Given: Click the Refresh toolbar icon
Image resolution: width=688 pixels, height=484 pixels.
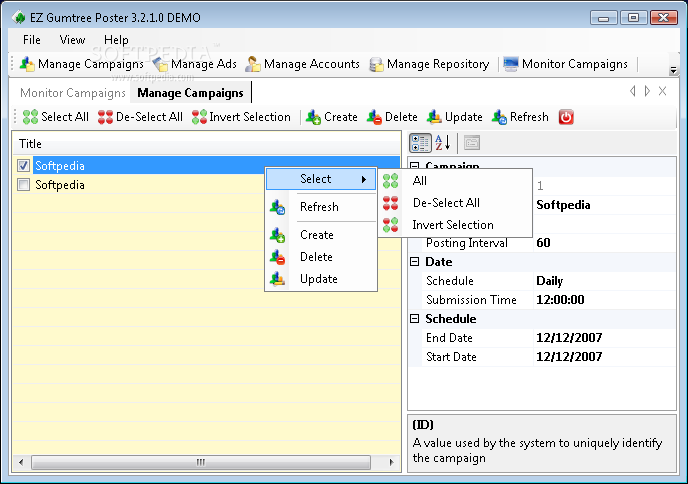Looking at the screenshot, I should point(499,117).
